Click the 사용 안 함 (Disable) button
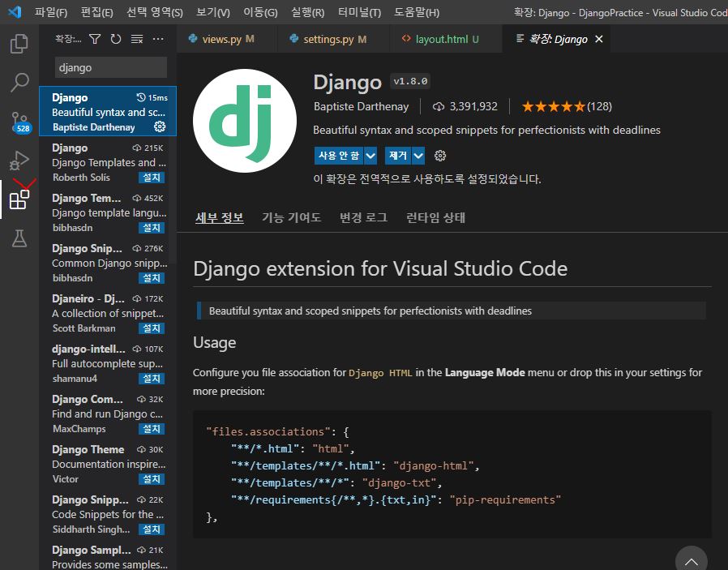 click(x=339, y=156)
